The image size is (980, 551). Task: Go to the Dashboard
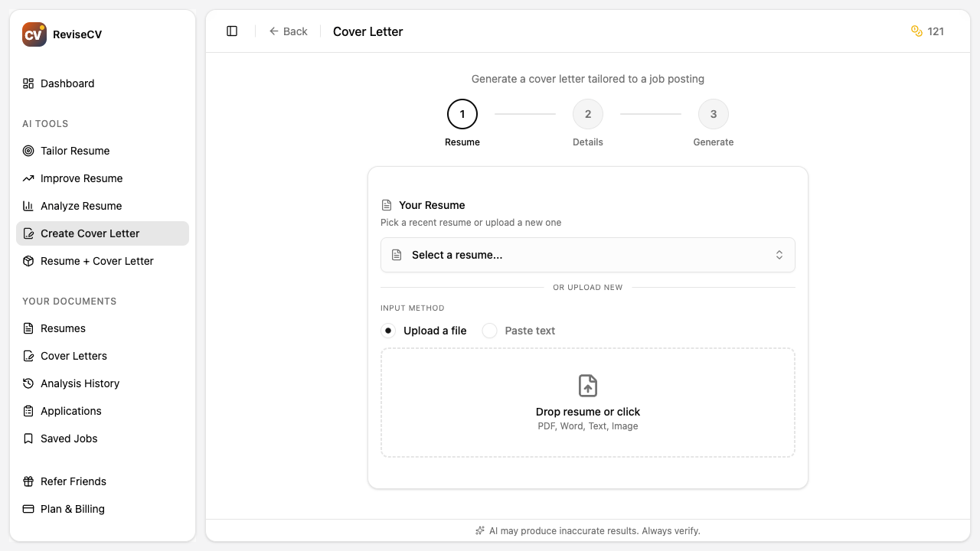[x=67, y=83]
